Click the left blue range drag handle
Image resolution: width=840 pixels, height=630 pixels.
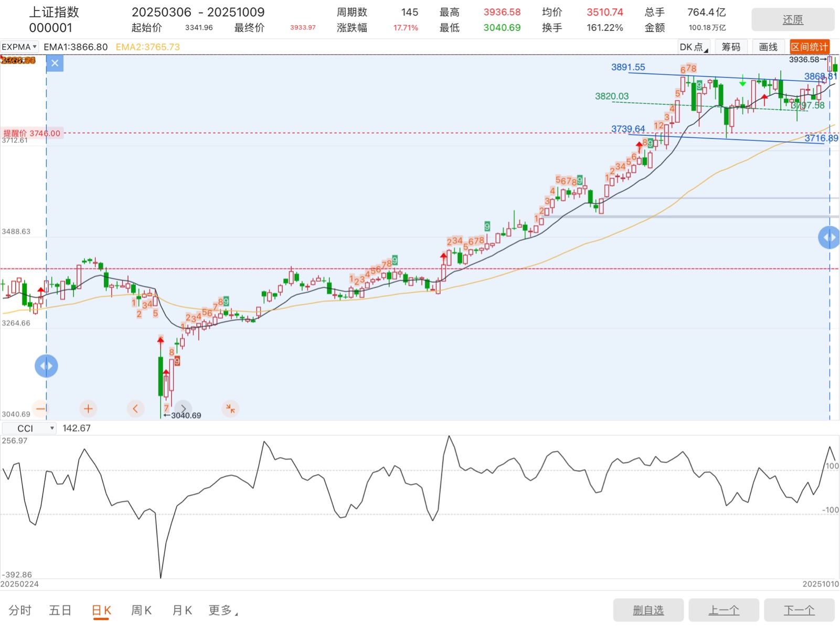pyautogui.click(x=46, y=366)
